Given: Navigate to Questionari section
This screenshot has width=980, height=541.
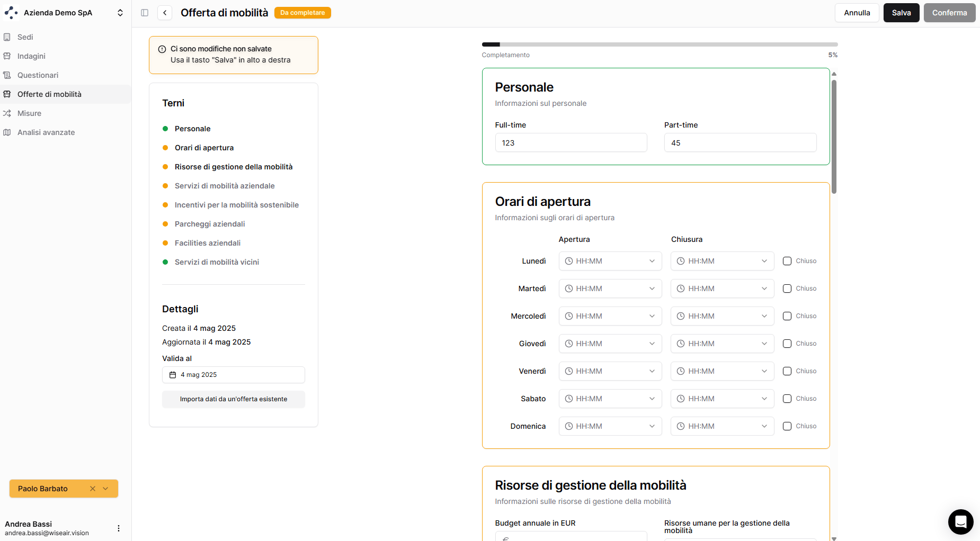Looking at the screenshot, I should click(66, 75).
